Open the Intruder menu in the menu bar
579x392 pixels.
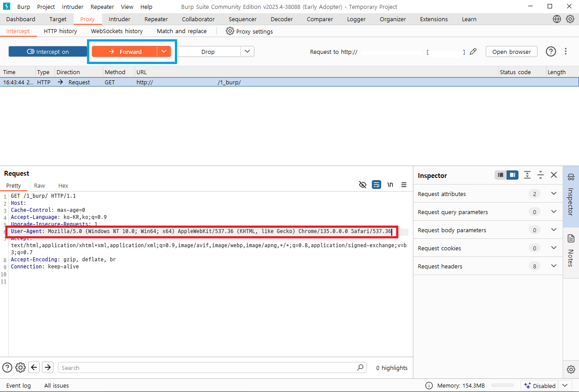[73, 7]
